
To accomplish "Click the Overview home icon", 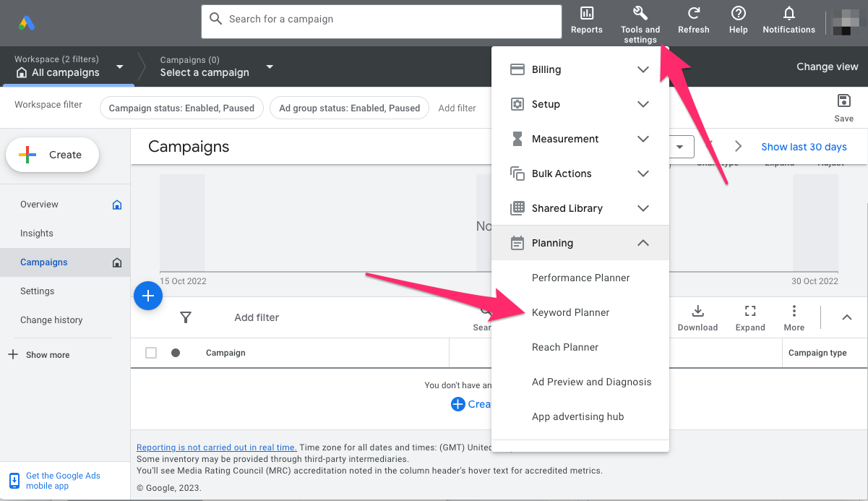I will (117, 205).
